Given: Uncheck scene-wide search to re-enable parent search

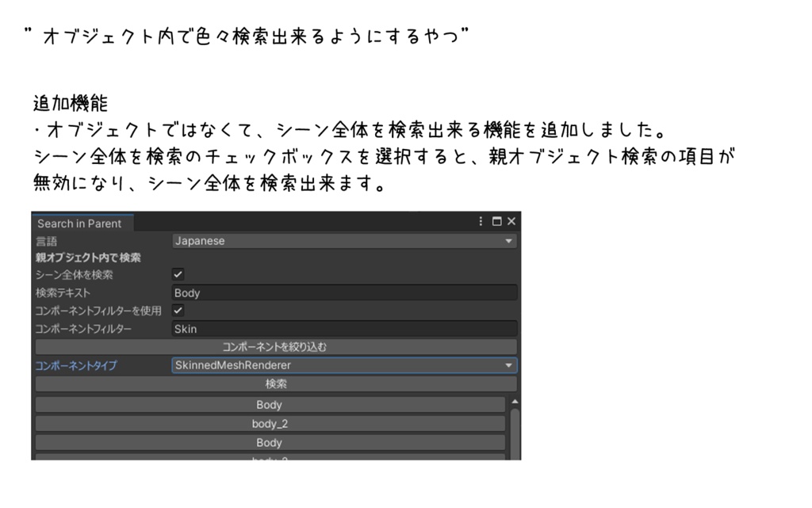Looking at the screenshot, I should tap(176, 273).
